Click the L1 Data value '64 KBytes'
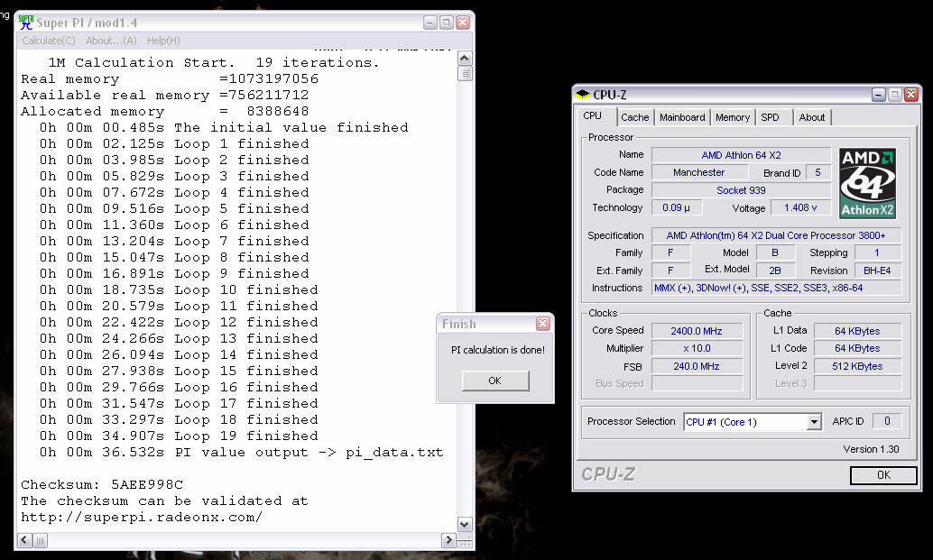Screen dimensions: 933x560 click(x=857, y=331)
